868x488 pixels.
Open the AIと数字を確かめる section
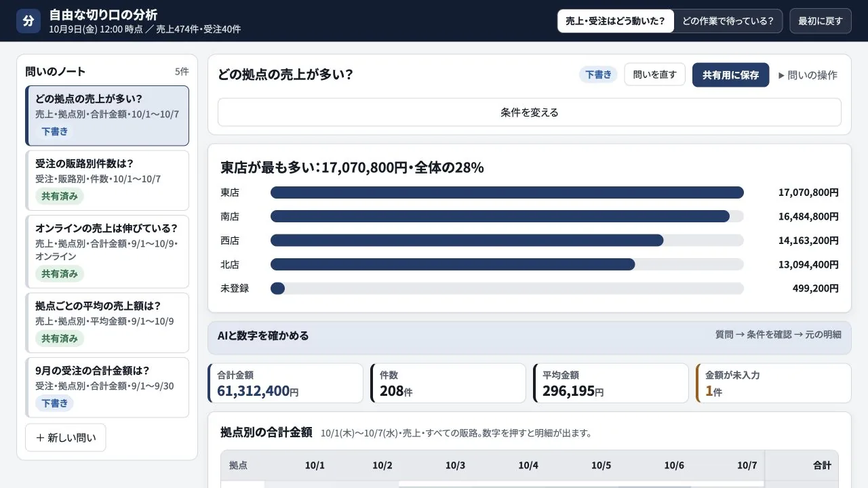pos(529,338)
